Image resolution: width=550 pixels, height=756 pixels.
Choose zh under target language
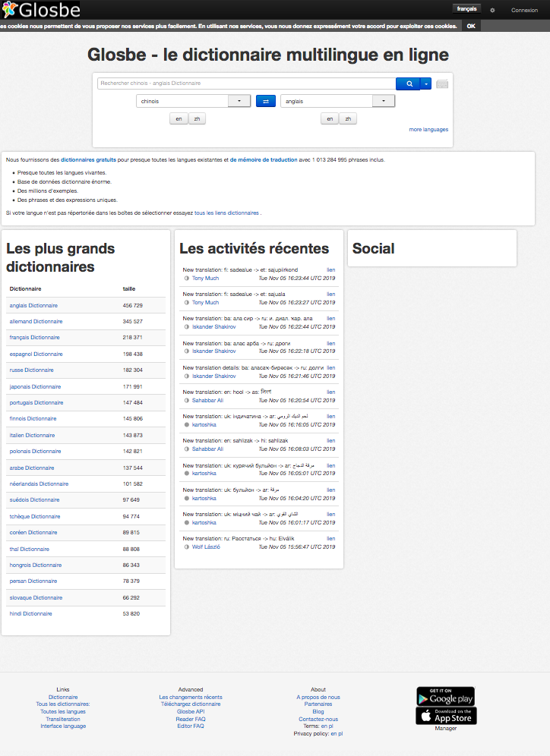tap(348, 118)
